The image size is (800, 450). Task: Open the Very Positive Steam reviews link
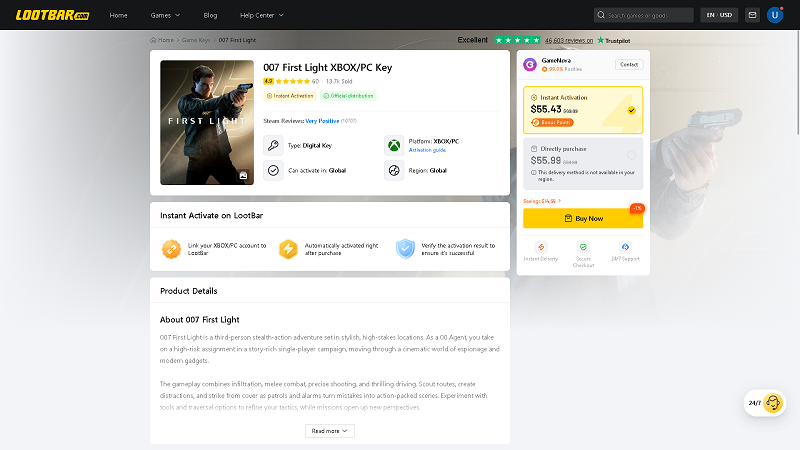(322, 121)
